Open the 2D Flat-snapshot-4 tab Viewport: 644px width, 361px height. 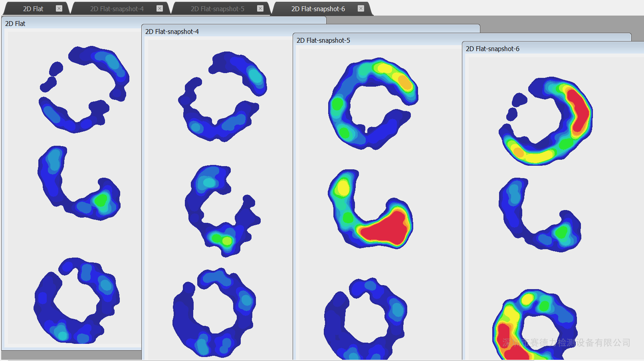pyautogui.click(x=117, y=9)
